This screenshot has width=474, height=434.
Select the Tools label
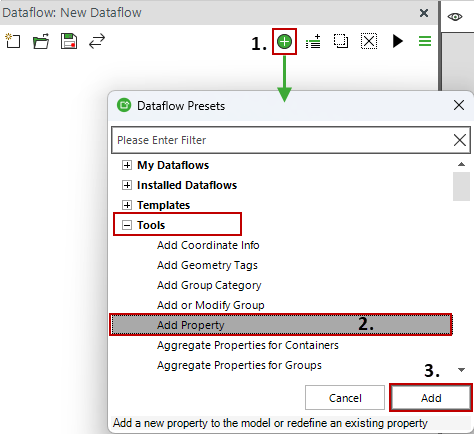151,225
